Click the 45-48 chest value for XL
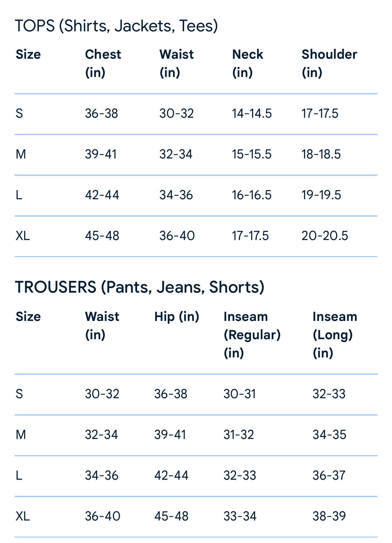This screenshot has width=392, height=543. pos(102,236)
